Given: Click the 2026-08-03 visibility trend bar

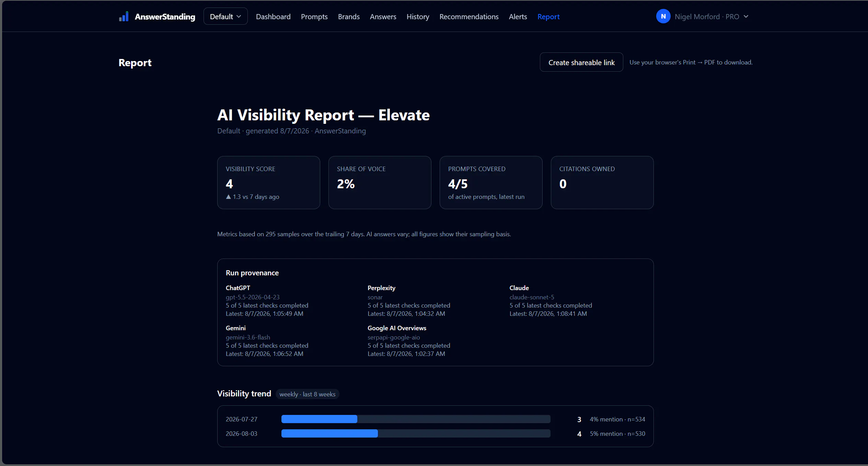Looking at the screenshot, I should pyautogui.click(x=416, y=433).
